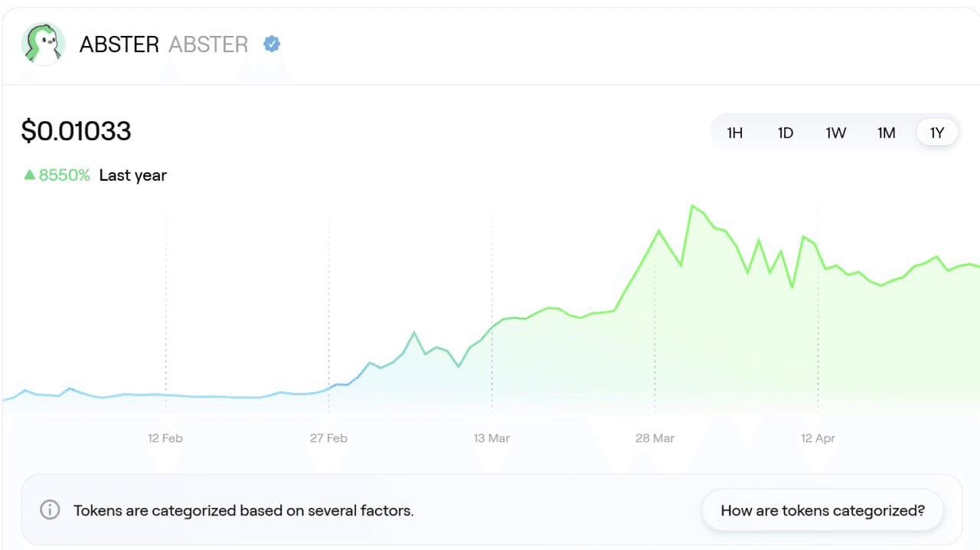Click the black ABSTER token name
The image size is (980, 550).
(x=119, y=44)
